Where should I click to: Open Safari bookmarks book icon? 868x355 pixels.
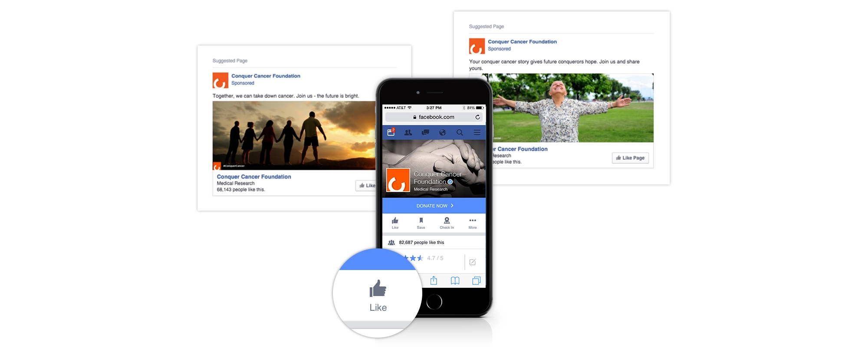pyautogui.click(x=455, y=281)
